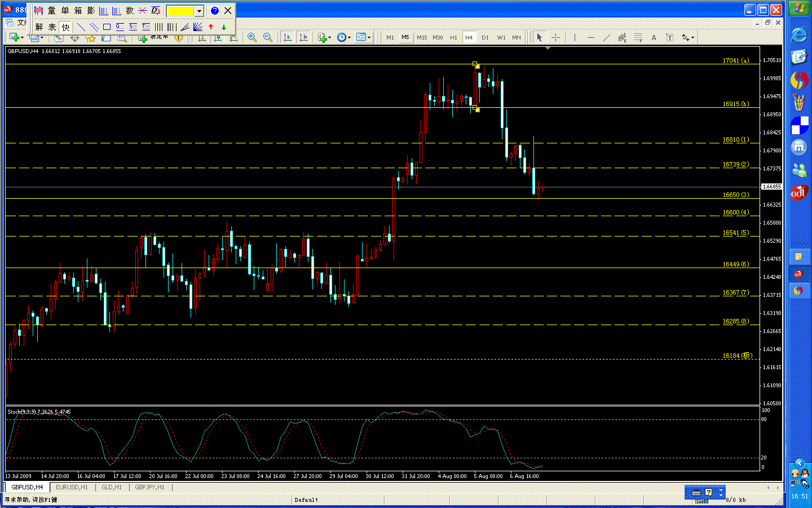Click the red crossed-lines delete icon
The width and height of the screenshot is (812, 508).
click(x=143, y=11)
